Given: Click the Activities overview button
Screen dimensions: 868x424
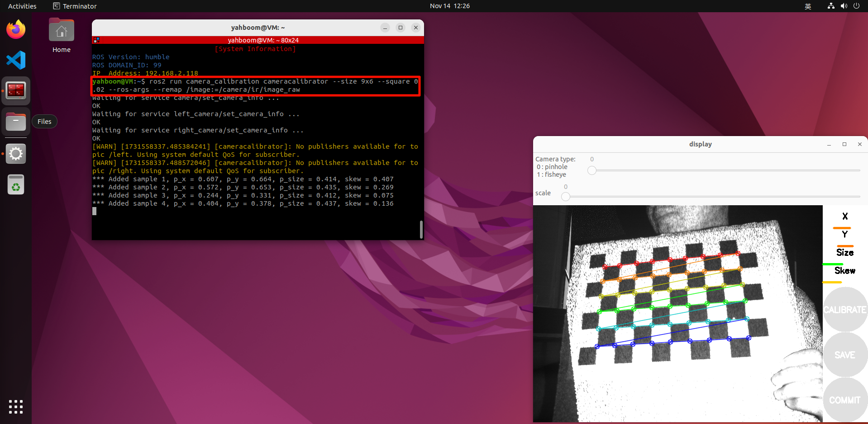Looking at the screenshot, I should tap(22, 6).
